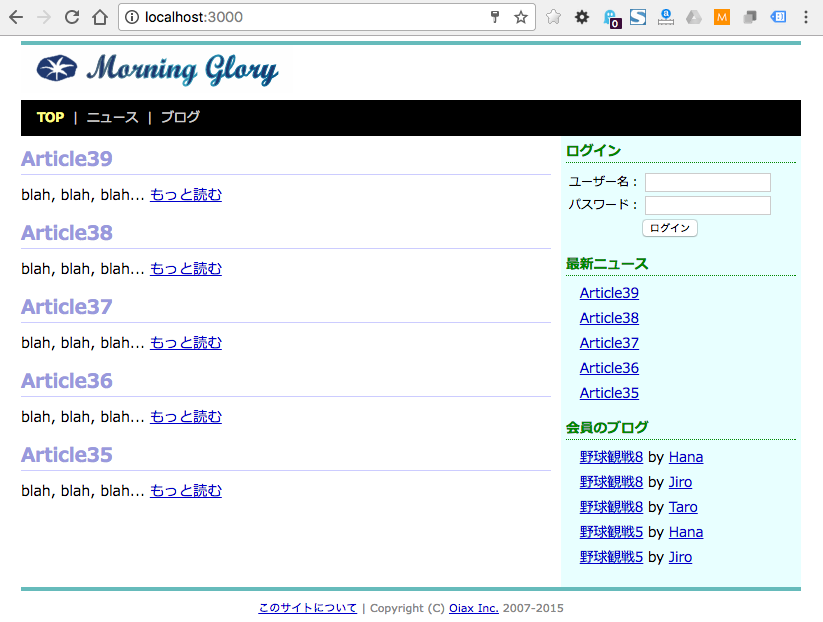
Task: Open 野球観戦5 blog post by Hana
Action: [x=611, y=532]
